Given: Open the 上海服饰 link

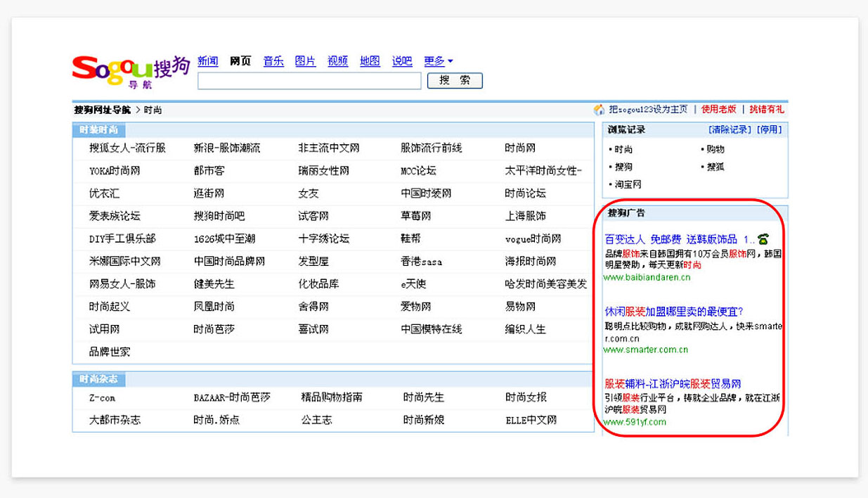Looking at the screenshot, I should pos(525,216).
